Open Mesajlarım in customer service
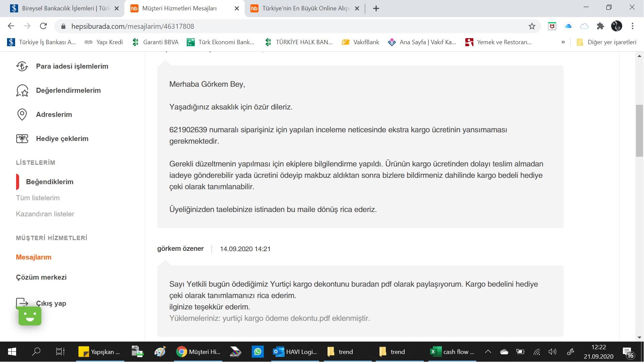 pos(34,257)
